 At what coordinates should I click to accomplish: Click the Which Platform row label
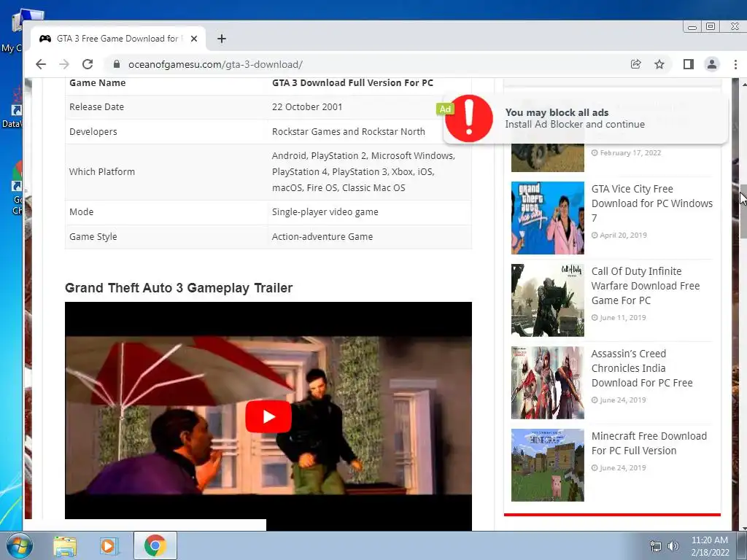(102, 172)
